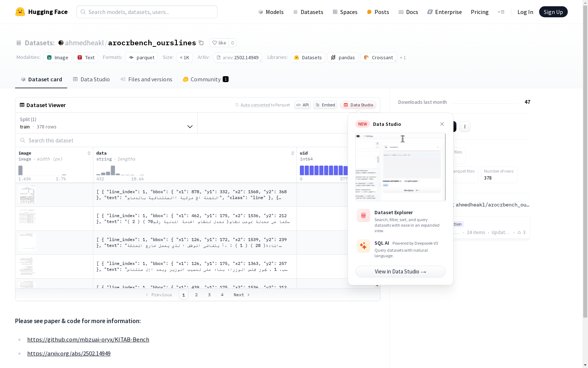Switch to the Dataset card tab
The image size is (588, 368).
[41, 79]
